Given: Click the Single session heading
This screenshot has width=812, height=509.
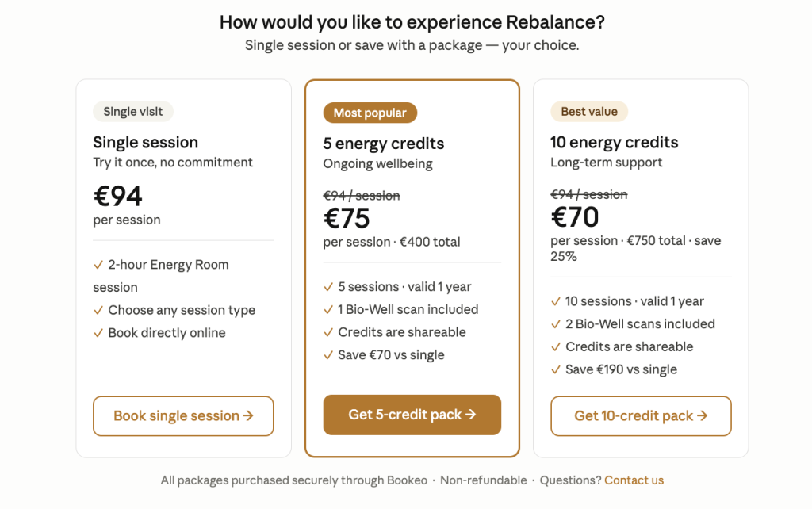Looking at the screenshot, I should [x=146, y=143].
